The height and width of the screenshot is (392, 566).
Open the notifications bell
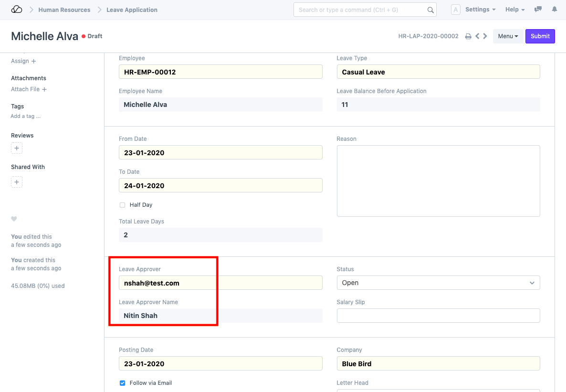click(554, 10)
